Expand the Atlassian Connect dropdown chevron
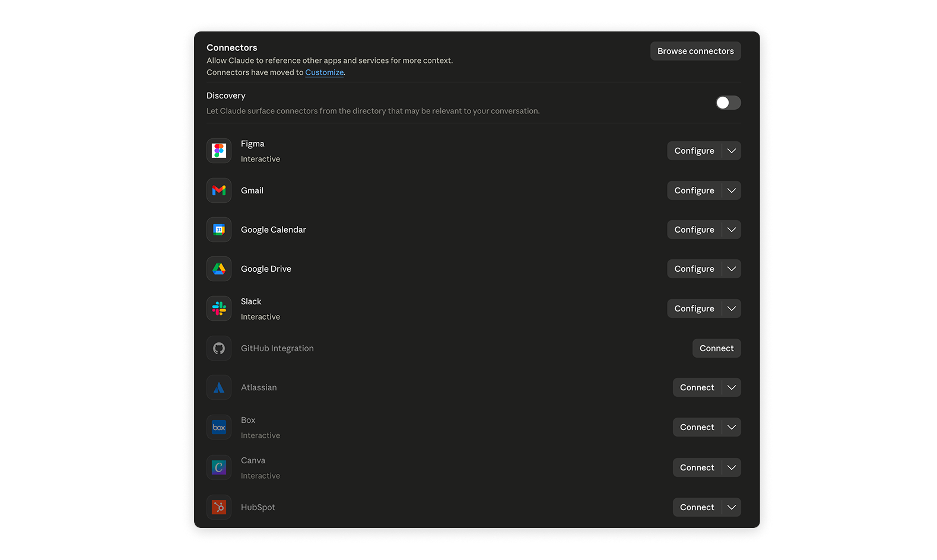 pos(732,387)
